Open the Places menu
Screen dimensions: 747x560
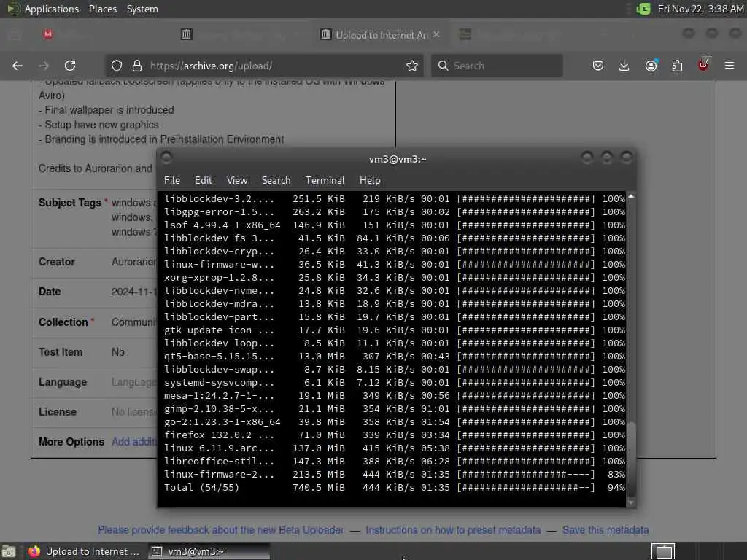click(x=102, y=9)
